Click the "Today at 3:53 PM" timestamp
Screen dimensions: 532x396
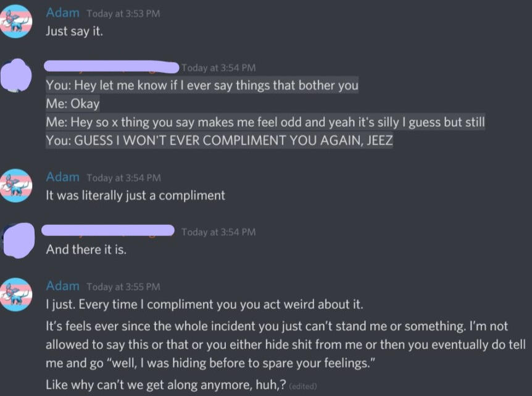tap(123, 14)
